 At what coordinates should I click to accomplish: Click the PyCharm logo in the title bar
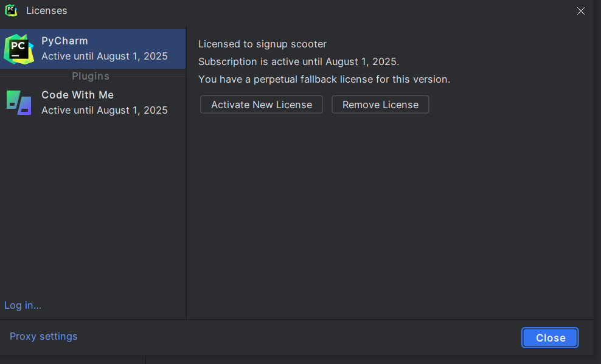tap(11, 10)
